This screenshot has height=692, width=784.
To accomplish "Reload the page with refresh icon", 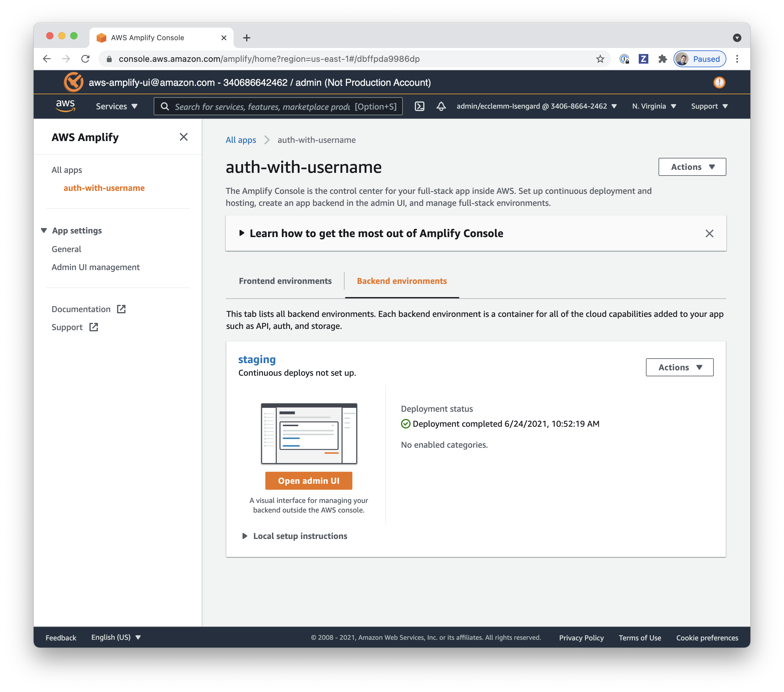I will click(x=85, y=59).
